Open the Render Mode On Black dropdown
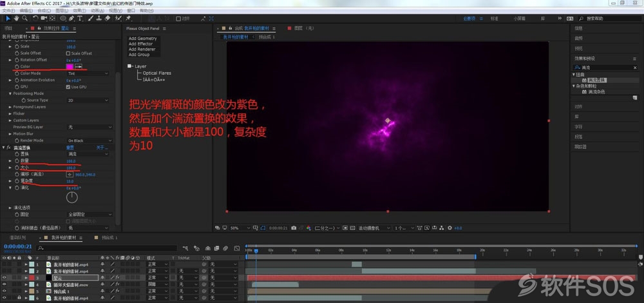The image size is (644, 303). coord(89,141)
